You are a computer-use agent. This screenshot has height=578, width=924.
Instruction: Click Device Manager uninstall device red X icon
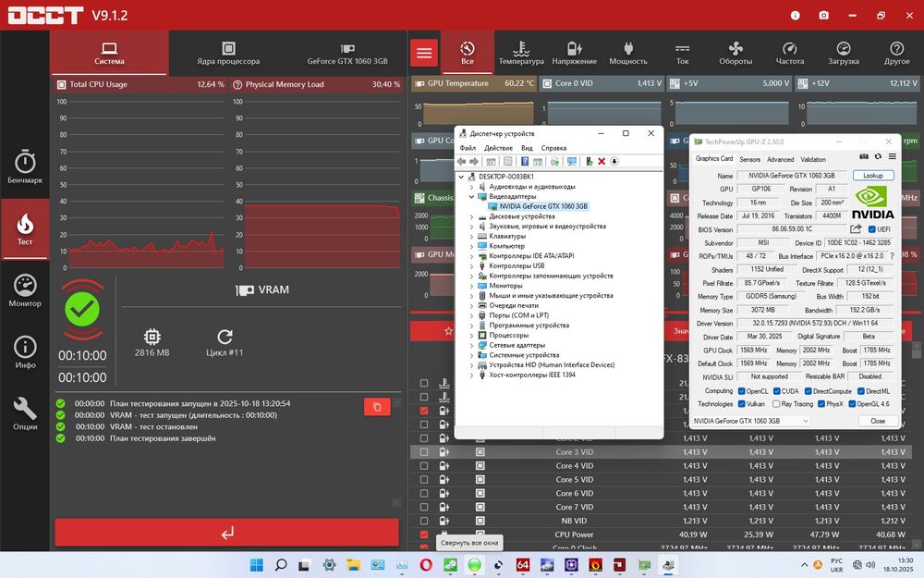pos(602,162)
